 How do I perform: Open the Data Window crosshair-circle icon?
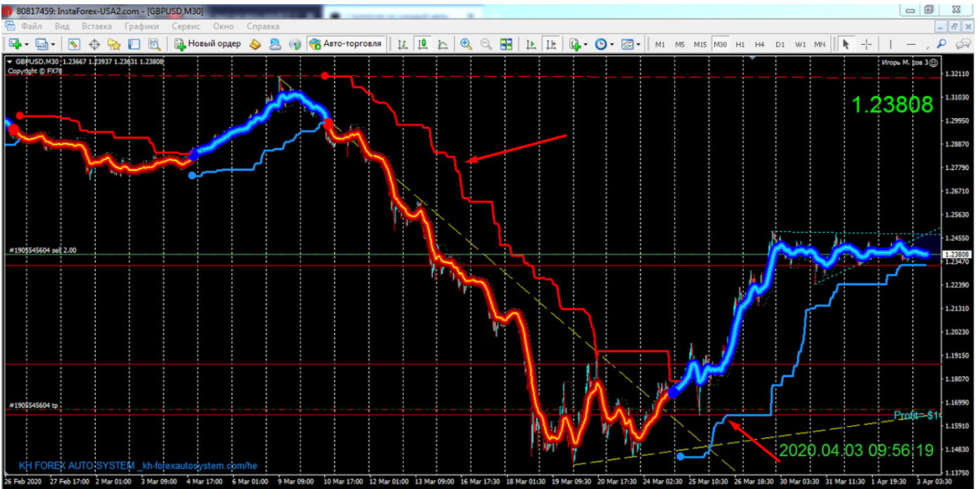(94, 44)
